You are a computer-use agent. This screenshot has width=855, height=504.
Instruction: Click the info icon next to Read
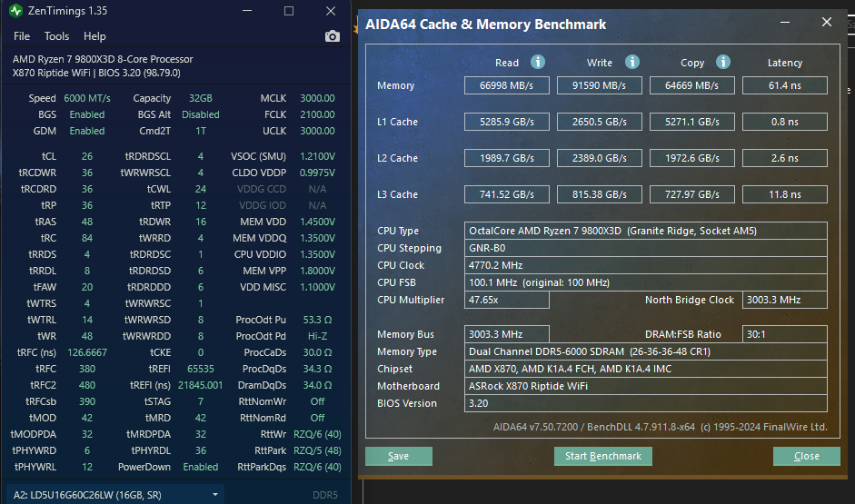point(538,62)
